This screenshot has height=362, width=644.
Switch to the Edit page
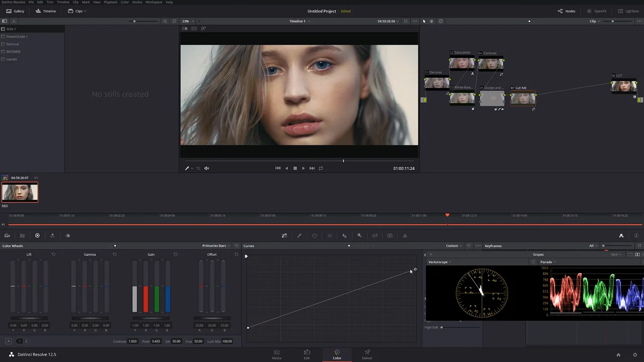click(307, 354)
